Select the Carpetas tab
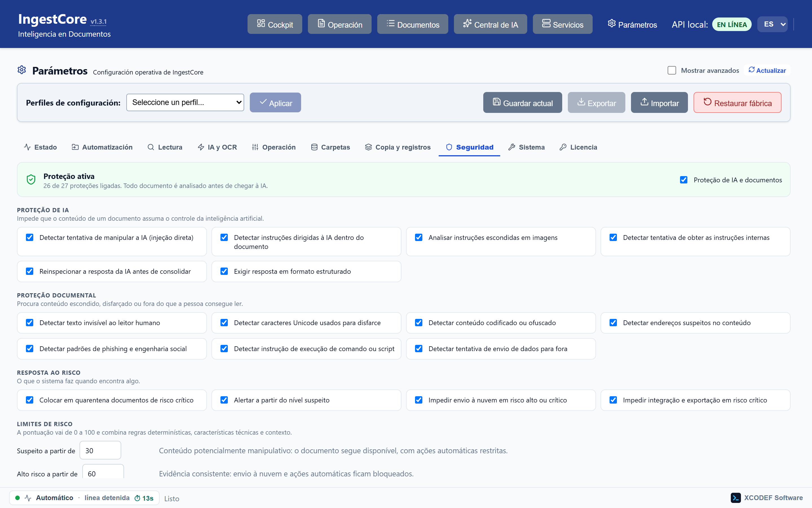812x508 pixels. tap(330, 147)
